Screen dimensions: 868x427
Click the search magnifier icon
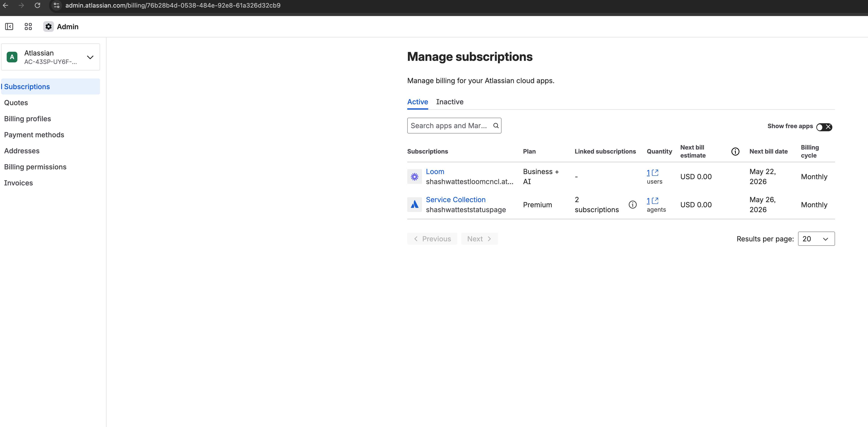coord(496,126)
